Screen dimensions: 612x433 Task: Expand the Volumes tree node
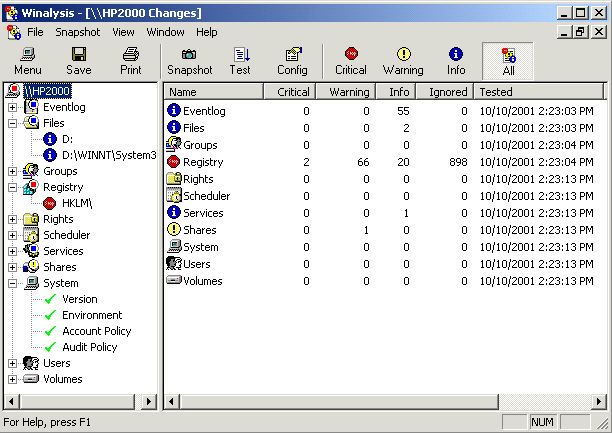(12, 379)
